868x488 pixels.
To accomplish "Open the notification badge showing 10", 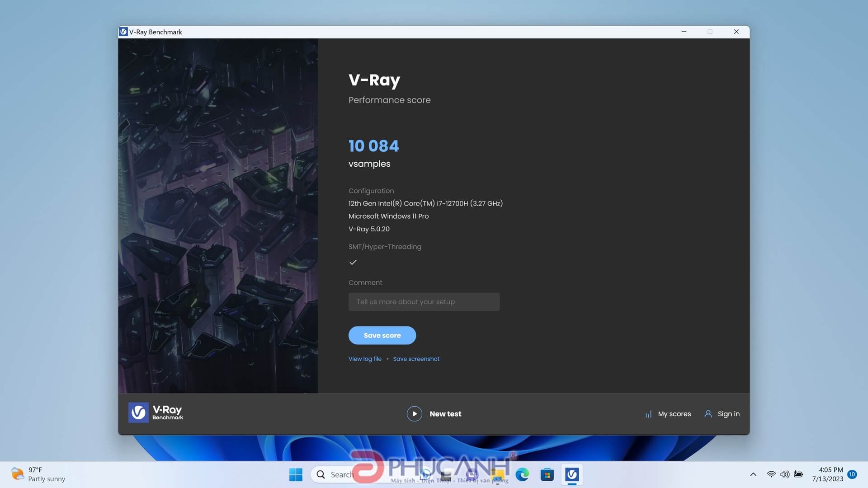I will pos(852,474).
